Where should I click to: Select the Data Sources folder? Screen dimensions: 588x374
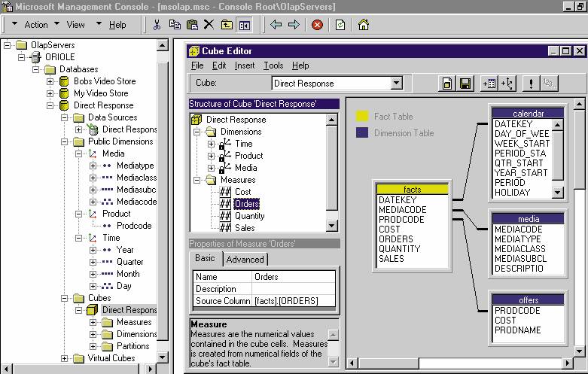112,117
